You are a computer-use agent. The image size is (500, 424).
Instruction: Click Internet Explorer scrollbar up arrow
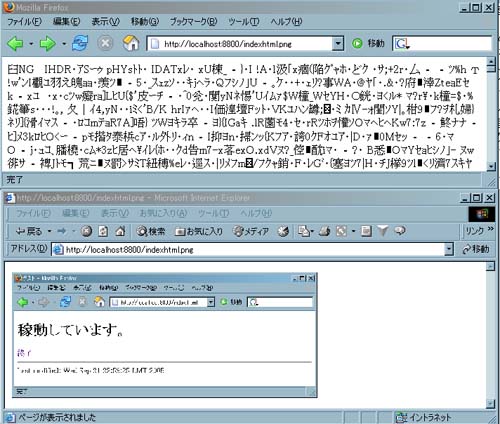pyautogui.click(x=490, y=266)
